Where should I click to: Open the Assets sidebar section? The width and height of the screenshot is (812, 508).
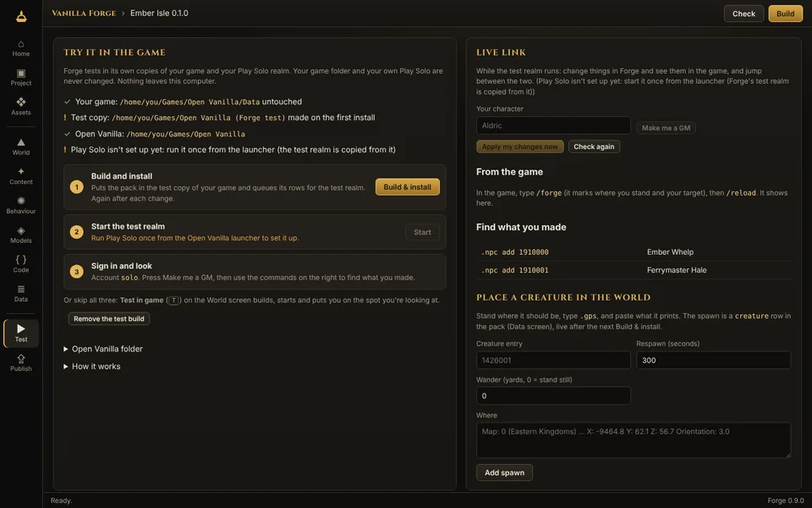tap(20, 107)
